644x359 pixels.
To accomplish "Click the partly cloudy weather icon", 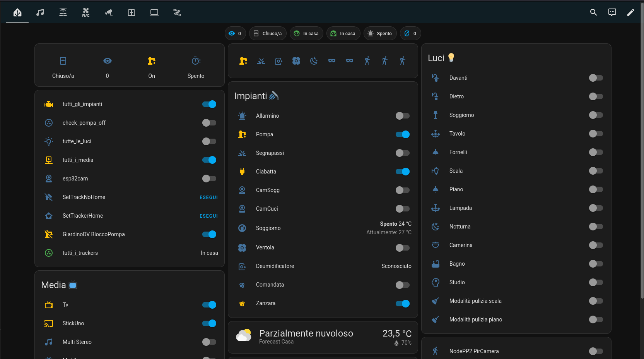I will (244, 335).
